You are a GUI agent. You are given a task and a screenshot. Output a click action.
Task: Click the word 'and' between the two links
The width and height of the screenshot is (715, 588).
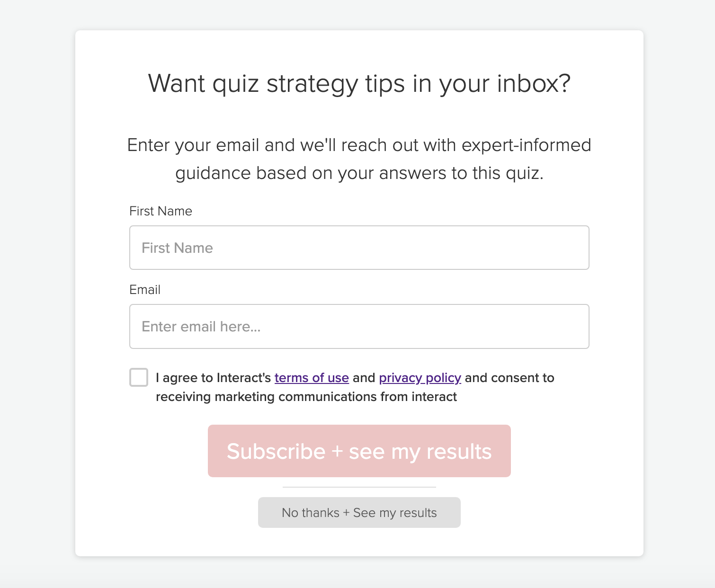tap(364, 378)
